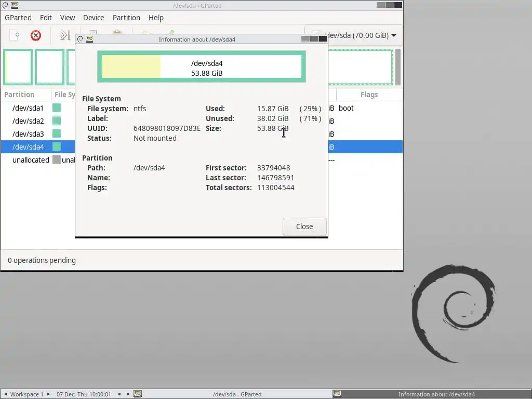
Task: Switch to previous workspace with the left arrow
Action: click(5, 394)
